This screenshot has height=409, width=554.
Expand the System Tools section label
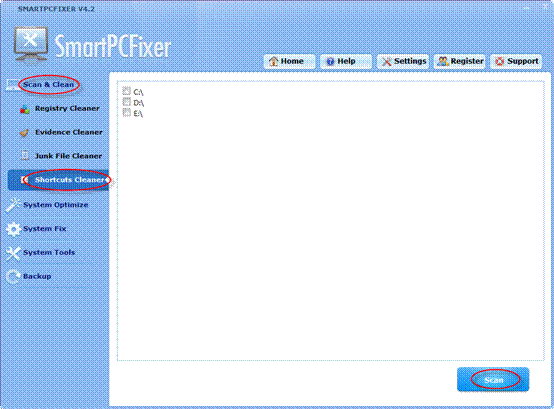[x=49, y=253]
